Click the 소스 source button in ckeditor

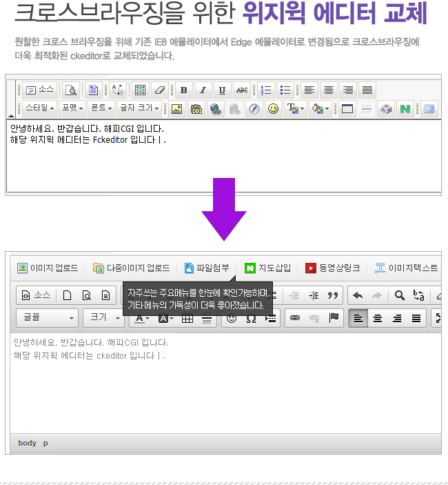(36, 295)
